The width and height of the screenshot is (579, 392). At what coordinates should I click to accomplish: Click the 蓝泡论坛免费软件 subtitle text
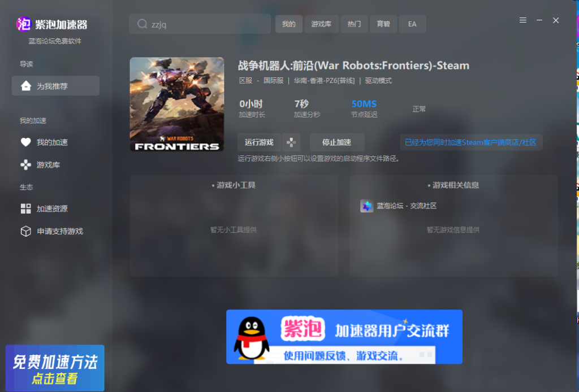click(55, 41)
